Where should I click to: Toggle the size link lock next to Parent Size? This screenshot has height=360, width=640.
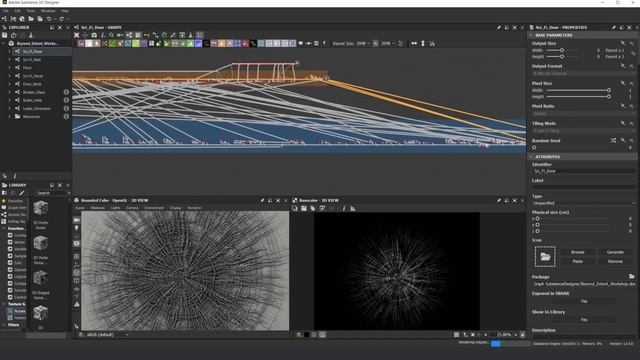pos(376,43)
